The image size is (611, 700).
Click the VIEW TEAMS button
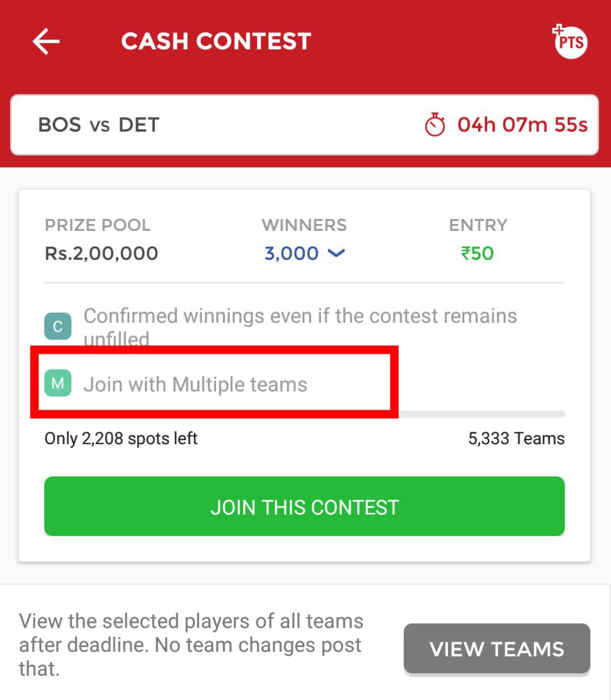497,649
